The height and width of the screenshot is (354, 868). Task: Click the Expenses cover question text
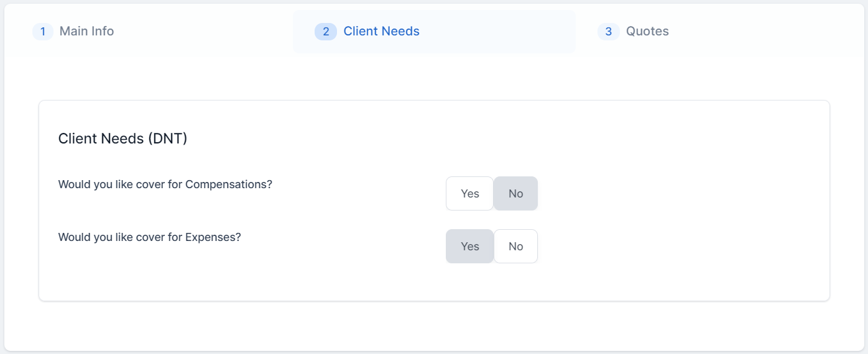pyautogui.click(x=149, y=237)
